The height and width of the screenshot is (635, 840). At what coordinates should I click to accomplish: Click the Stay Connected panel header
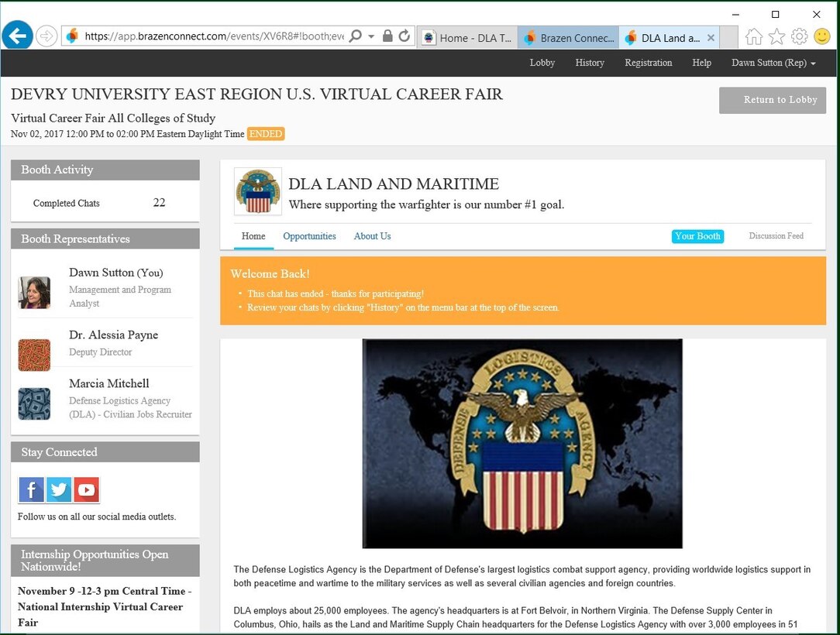pos(105,452)
